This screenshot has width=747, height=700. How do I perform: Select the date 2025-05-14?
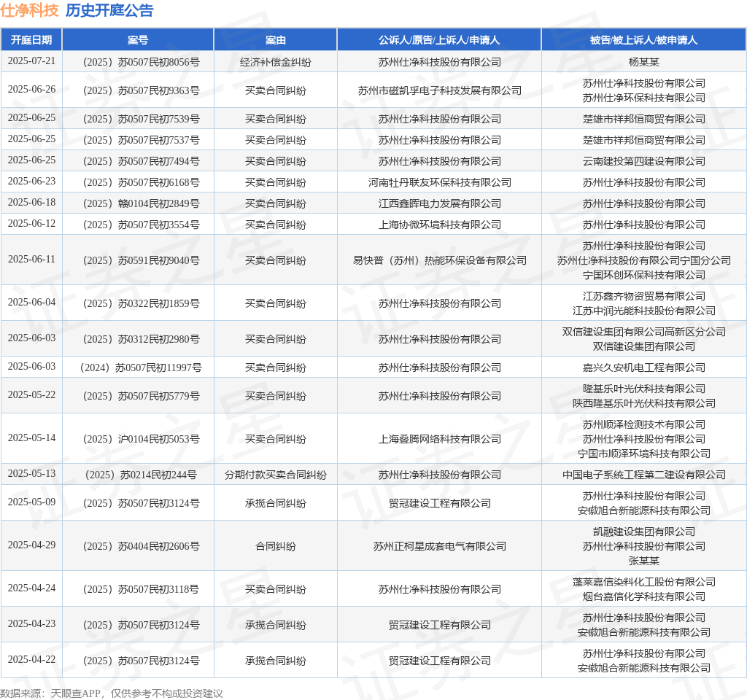tap(31, 437)
